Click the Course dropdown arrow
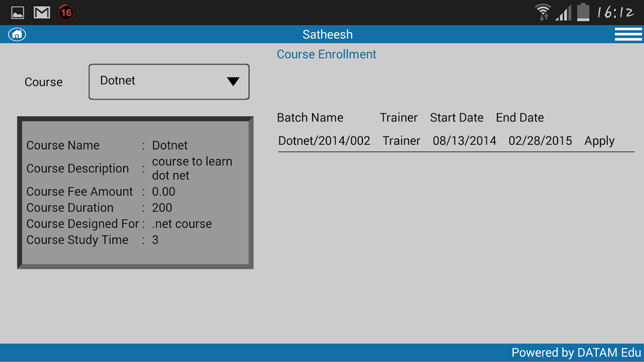 click(x=233, y=81)
